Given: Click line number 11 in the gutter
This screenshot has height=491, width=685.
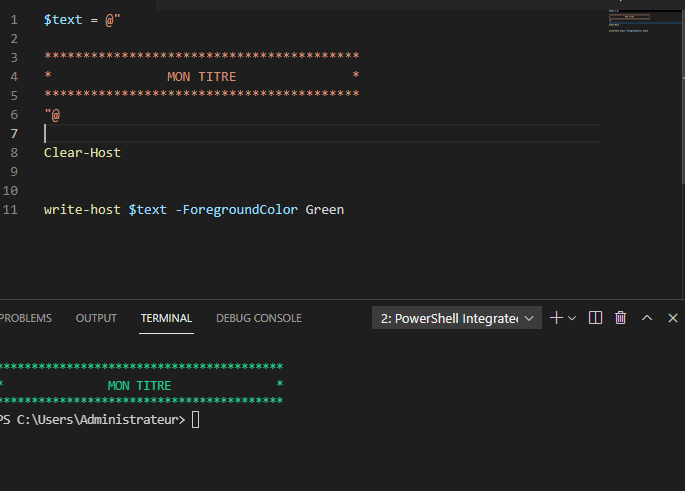Looking at the screenshot, I should [11, 210].
